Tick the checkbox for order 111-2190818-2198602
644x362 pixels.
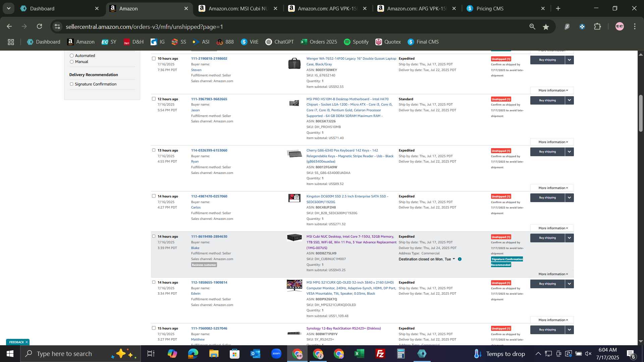coord(154,58)
